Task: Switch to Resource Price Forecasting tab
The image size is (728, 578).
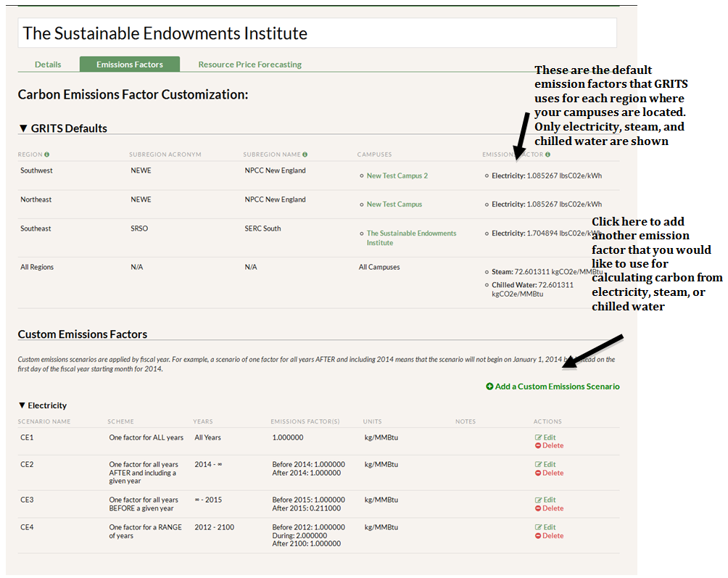Action: pos(249,65)
